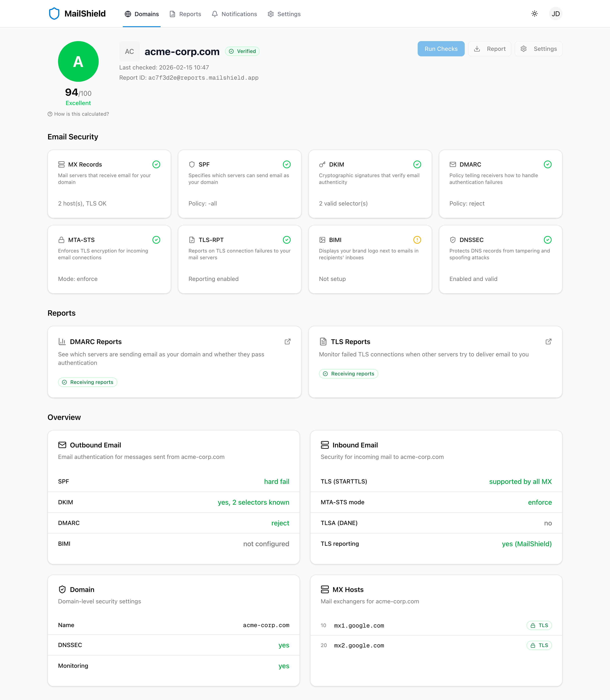Select Domains in the top navigation
The height and width of the screenshot is (700, 610).
click(142, 14)
